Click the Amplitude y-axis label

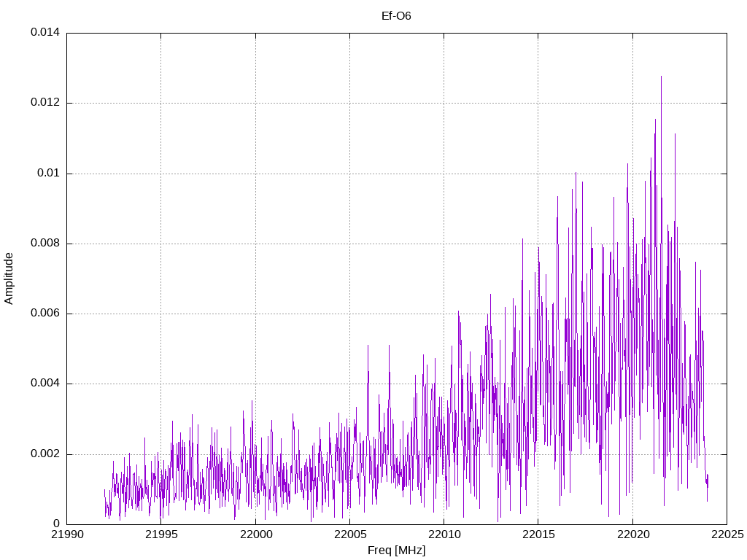(x=9, y=279)
